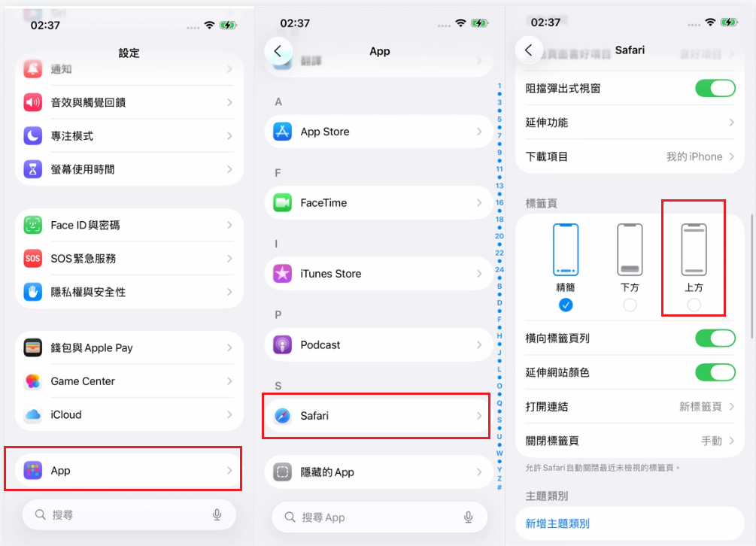Tap microphone icon in 搜尋 App field
756x546 pixels.
(468, 517)
